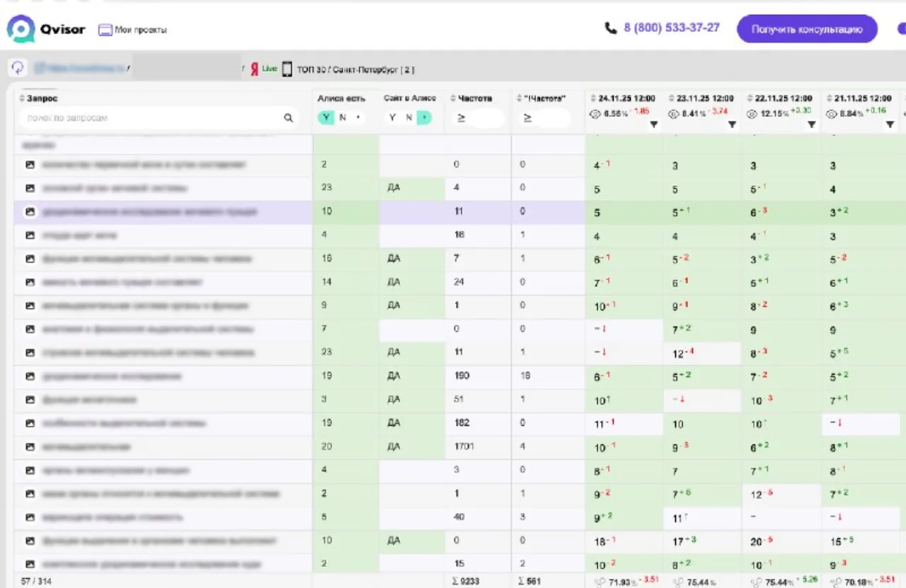
Task: Click the magnifier icon in the query search
Action: 289,118
